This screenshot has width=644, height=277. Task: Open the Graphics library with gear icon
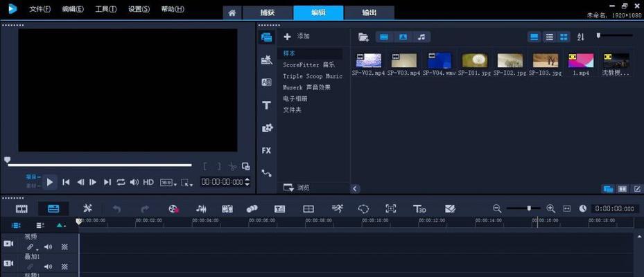[267, 128]
